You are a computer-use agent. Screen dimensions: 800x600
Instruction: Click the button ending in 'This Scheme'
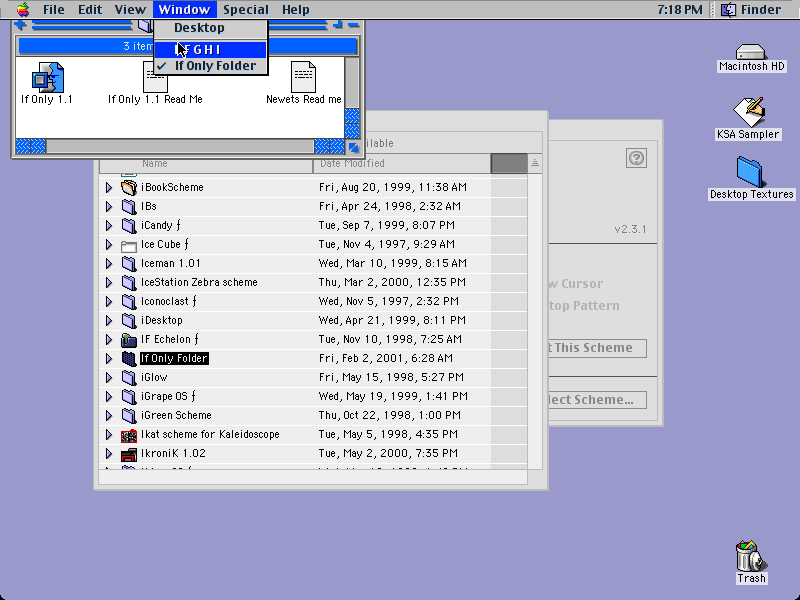coord(598,348)
